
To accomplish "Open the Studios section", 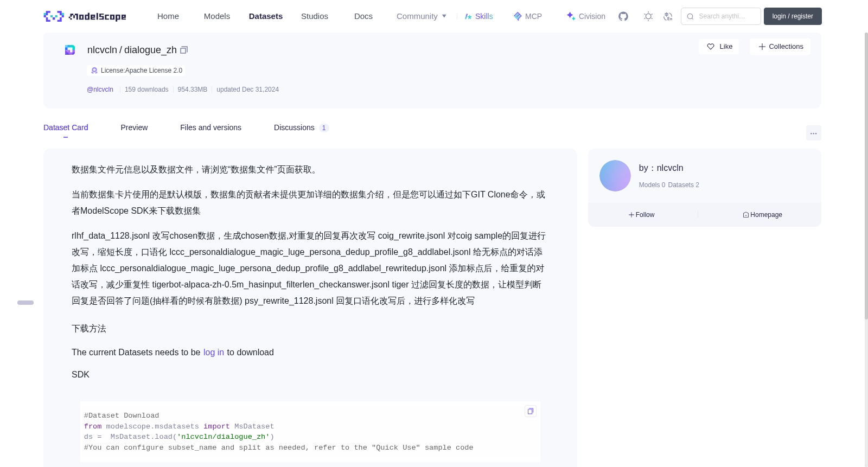I will click(x=315, y=16).
